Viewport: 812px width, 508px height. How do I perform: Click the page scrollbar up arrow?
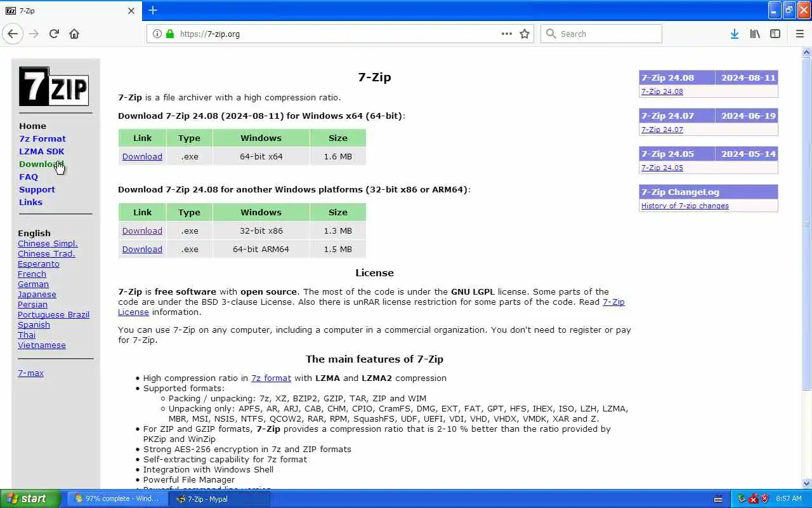point(807,51)
